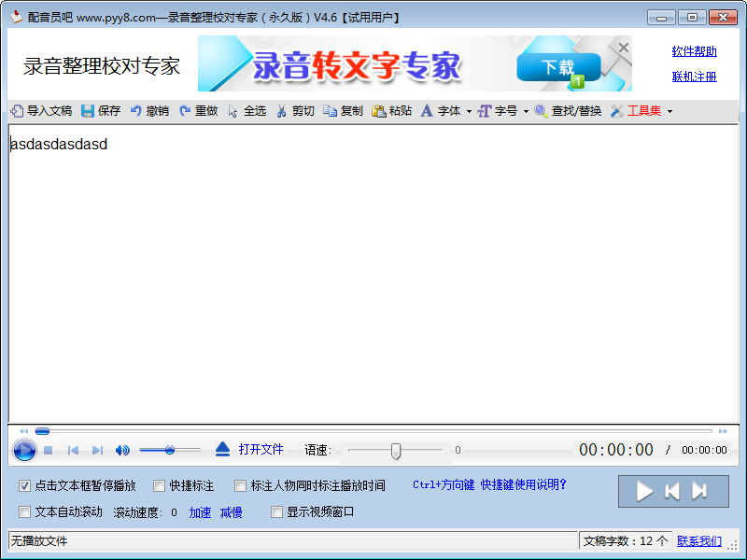Viewport: 747px width, 560px height.
Task: Click the next track button beside volume
Action: (98, 450)
